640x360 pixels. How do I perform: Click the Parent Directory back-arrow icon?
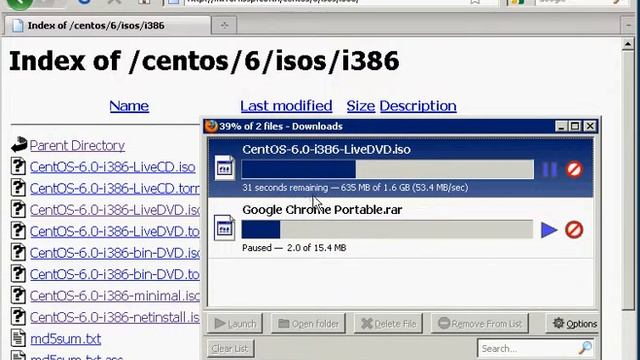pyautogui.click(x=19, y=144)
